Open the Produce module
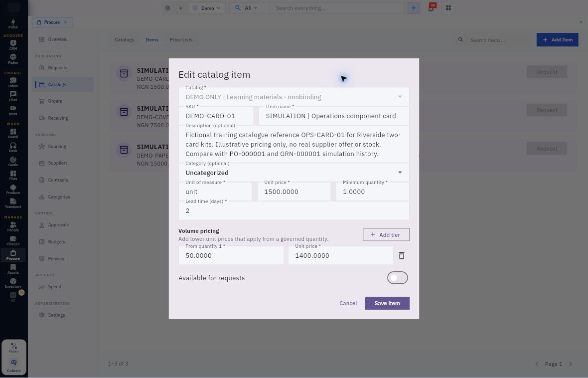 tap(13, 189)
